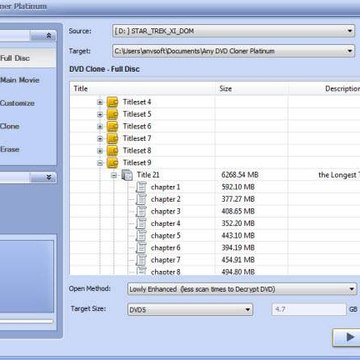The height and width of the screenshot is (360, 360).
Task: Click the Titleset 5 folder icon
Action: click(112, 114)
